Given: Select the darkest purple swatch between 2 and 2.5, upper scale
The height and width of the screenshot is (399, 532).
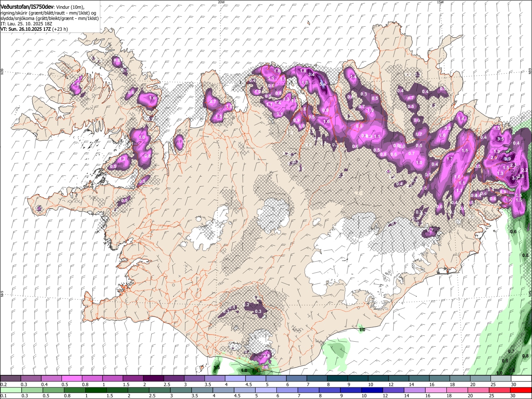Looking at the screenshot, I should pos(153,379).
